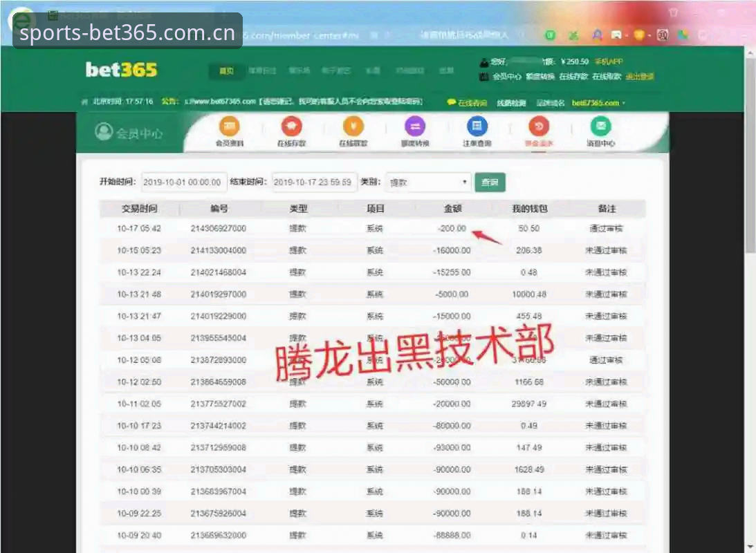Viewport: 756px width, 553px height.
Task: Click wallet value 1166.68
Action: (x=529, y=382)
